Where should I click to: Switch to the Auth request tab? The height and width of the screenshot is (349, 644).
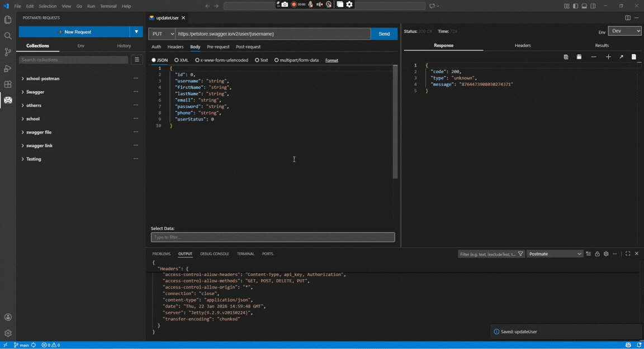pyautogui.click(x=156, y=47)
